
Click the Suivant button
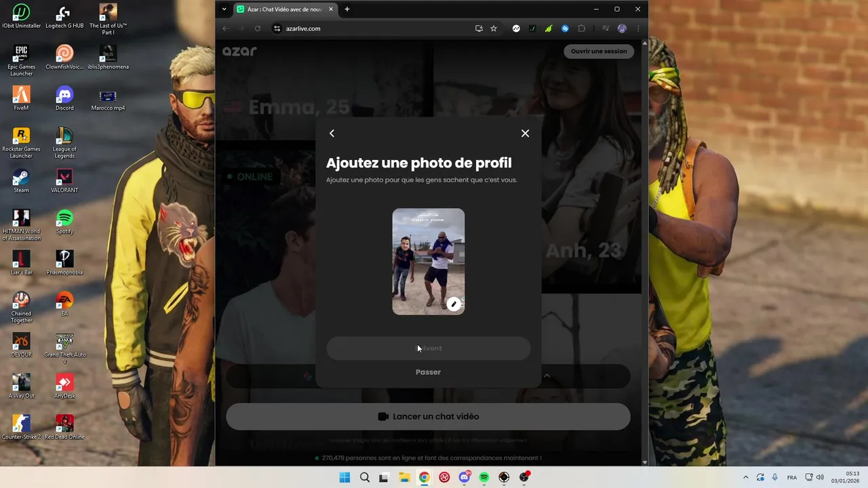429,348
